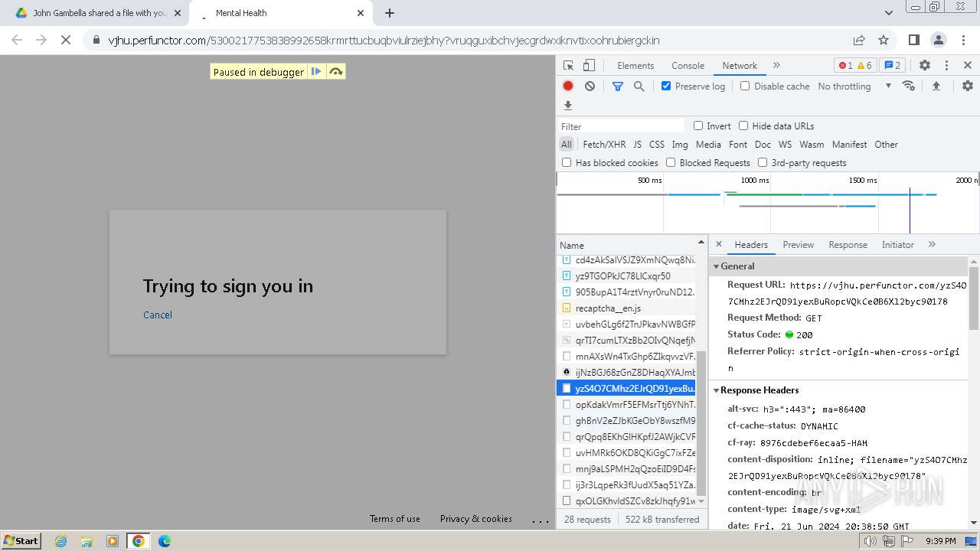Import HAR file upload arrow
Screen dimensions: 980x551
pyautogui.click(x=936, y=86)
